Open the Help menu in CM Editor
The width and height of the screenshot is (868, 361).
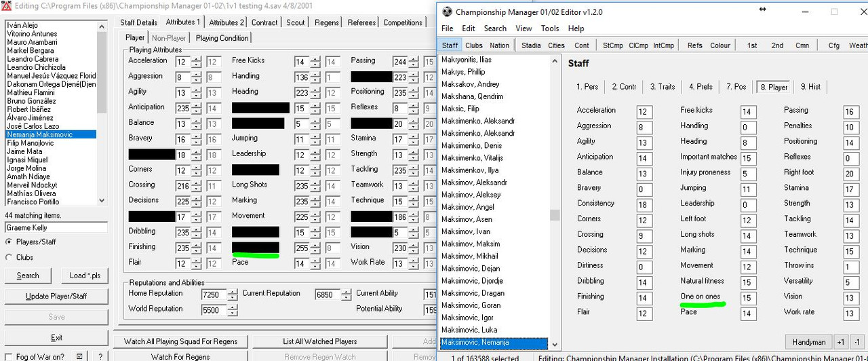click(x=576, y=28)
